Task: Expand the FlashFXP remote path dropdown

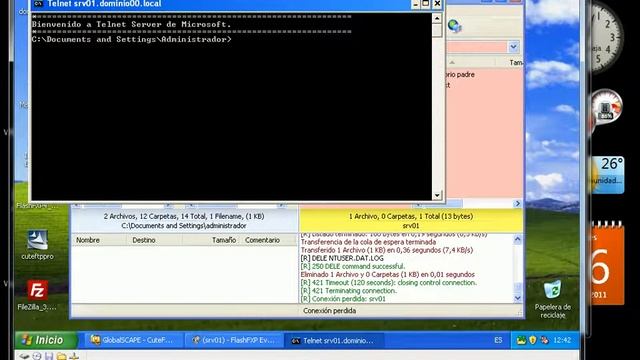Action: [x=513, y=47]
